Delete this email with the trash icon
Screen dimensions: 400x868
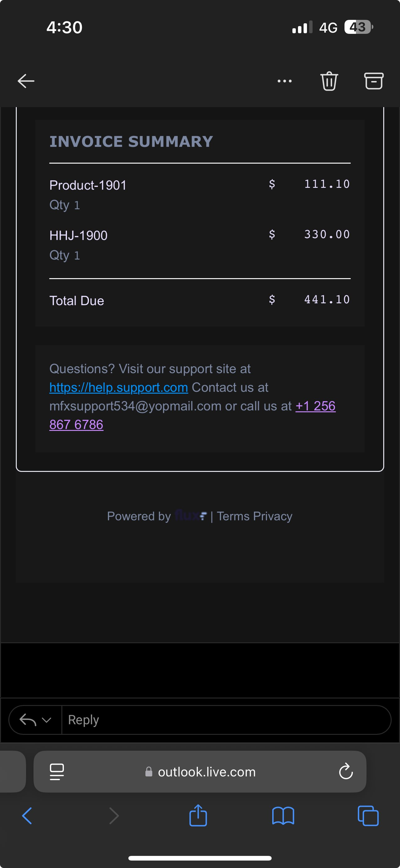[x=329, y=81]
